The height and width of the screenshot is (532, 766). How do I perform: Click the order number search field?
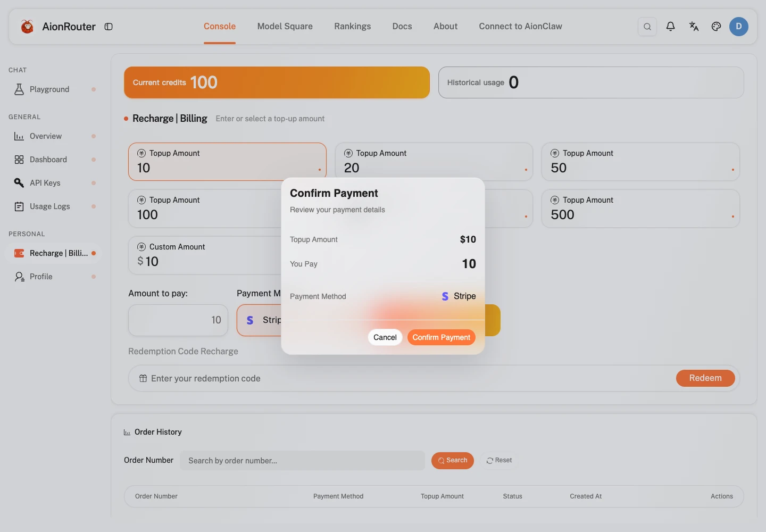point(302,461)
